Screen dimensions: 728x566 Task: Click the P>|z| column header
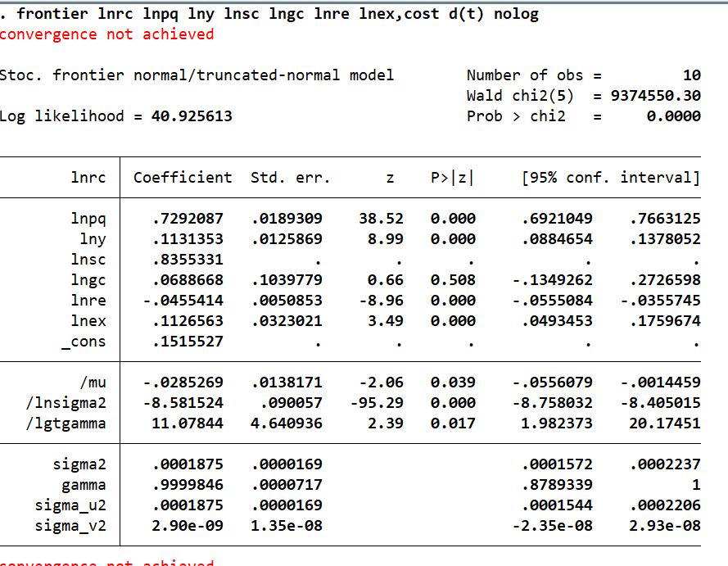point(452,178)
